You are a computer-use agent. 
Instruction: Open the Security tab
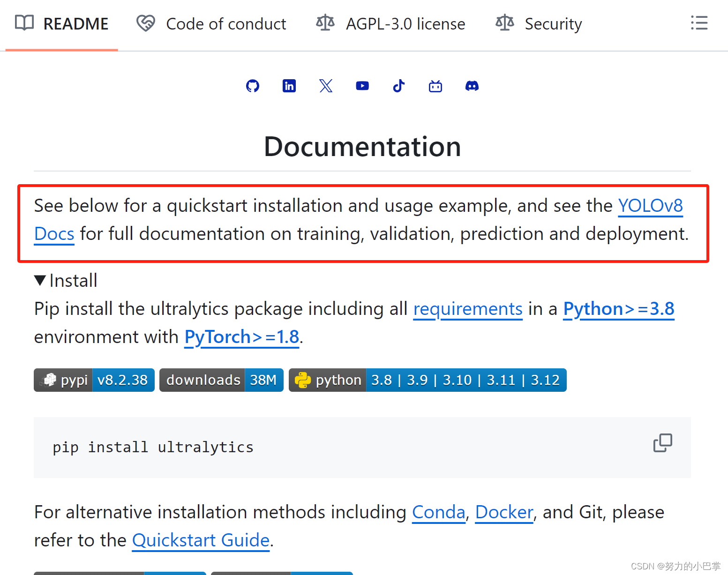(539, 24)
